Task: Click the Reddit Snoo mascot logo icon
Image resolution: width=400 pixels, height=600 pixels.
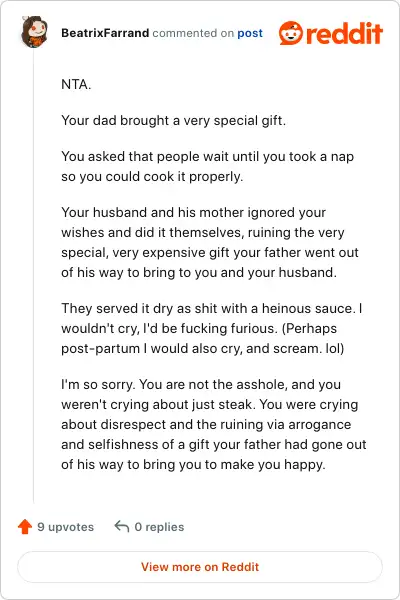Action: click(x=291, y=33)
